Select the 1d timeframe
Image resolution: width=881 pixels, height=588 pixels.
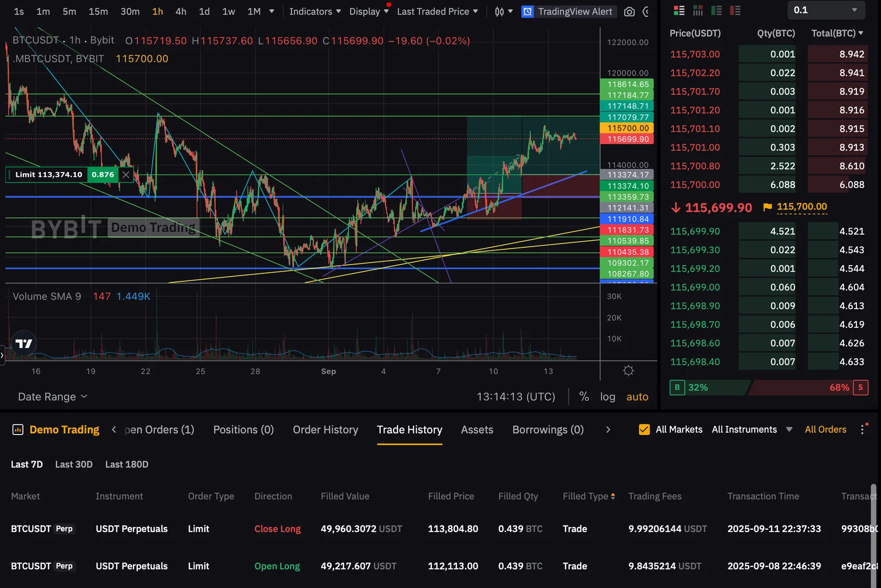(x=204, y=11)
